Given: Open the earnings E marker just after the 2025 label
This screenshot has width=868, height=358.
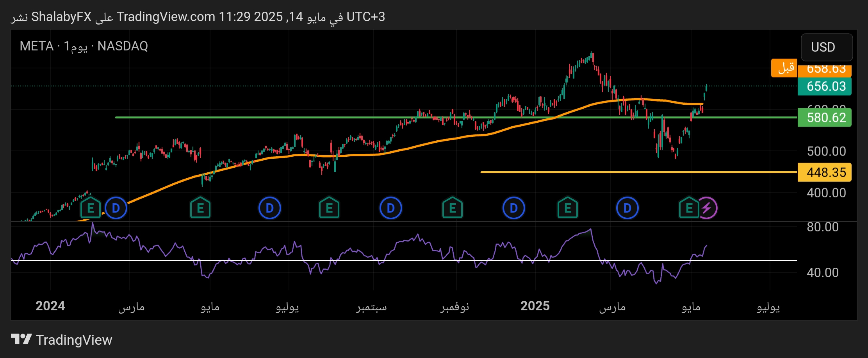Looking at the screenshot, I should point(568,208).
